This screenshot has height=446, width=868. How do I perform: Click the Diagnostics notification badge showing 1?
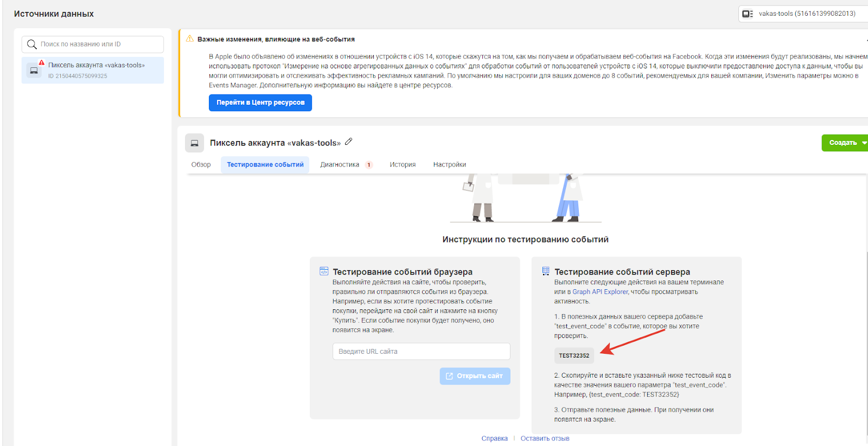[x=369, y=165]
